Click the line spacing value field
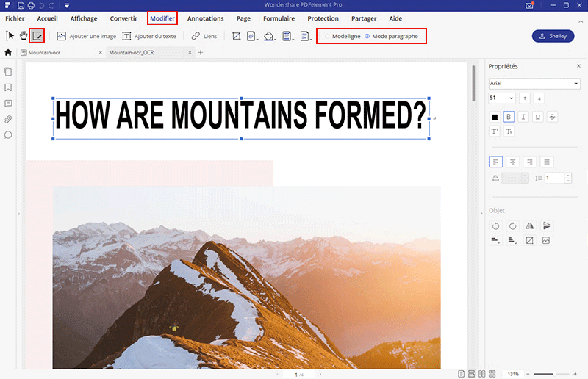The image size is (588, 379). pos(555,178)
